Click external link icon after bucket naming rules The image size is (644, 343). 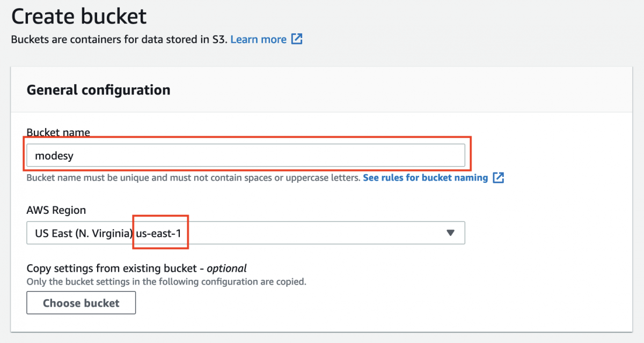(x=499, y=177)
